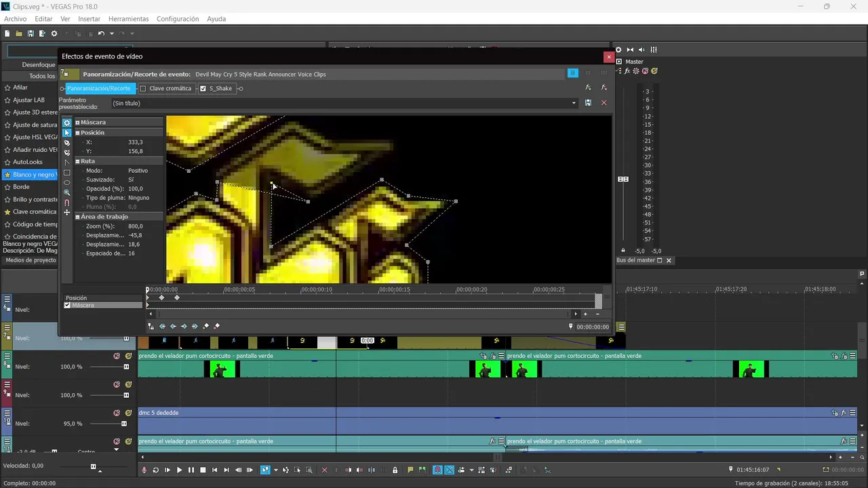Click the move freely cross-arrow tool
The width and height of the screenshot is (868, 488).
(x=67, y=213)
